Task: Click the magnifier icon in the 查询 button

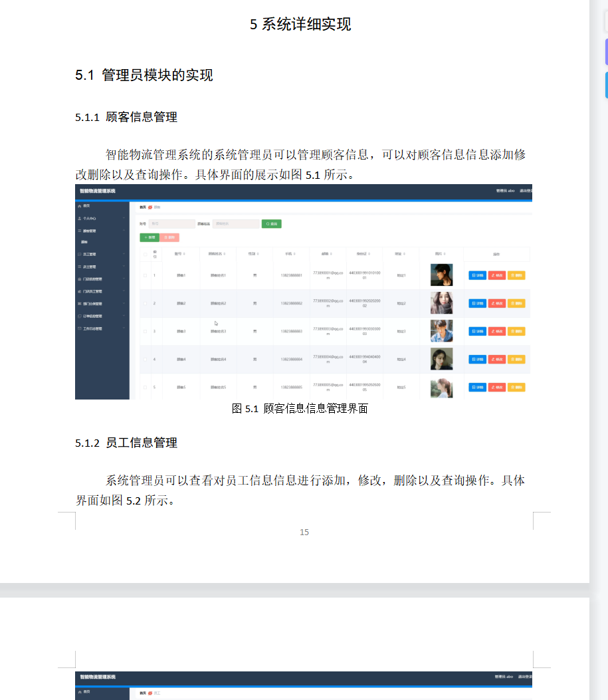Action: [x=267, y=223]
